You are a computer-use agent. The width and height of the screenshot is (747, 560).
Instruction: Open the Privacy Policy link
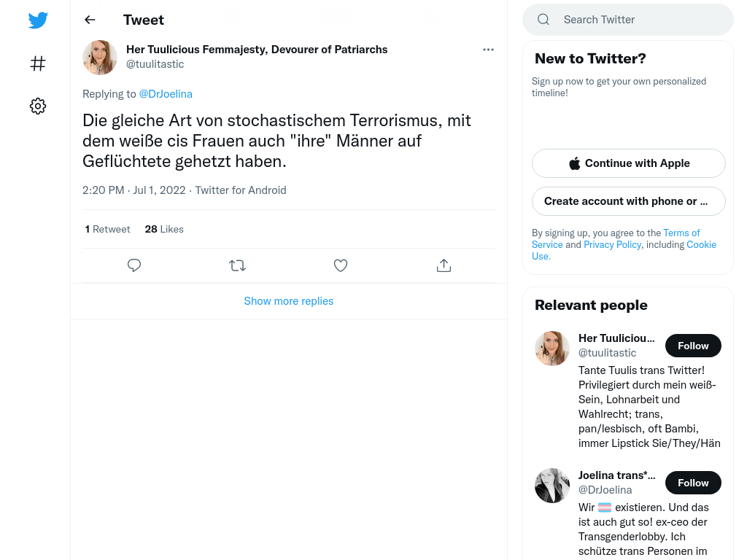612,245
